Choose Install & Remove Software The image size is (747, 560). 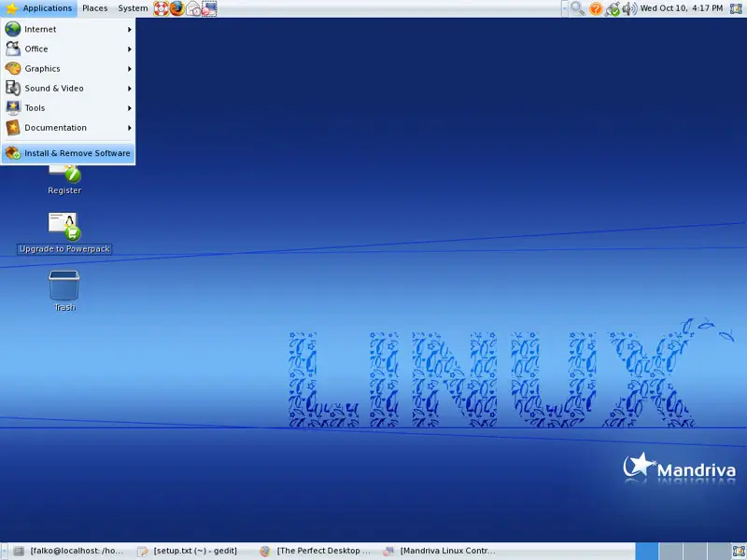tap(68, 153)
